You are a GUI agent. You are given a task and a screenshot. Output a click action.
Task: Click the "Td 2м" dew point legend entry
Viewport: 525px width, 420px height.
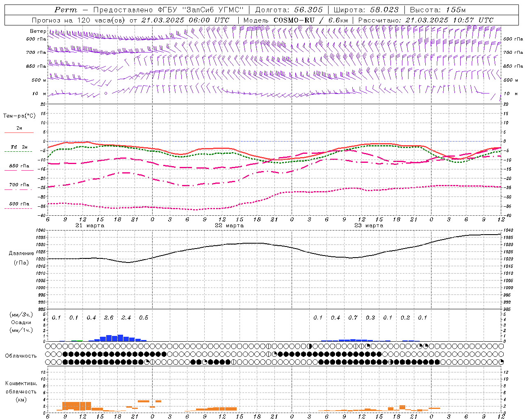(x=19, y=147)
